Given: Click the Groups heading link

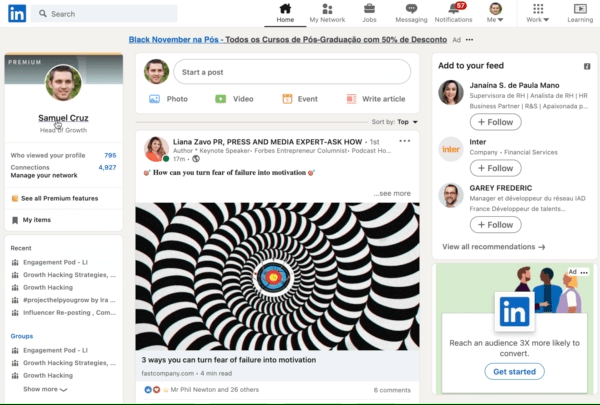Looking at the screenshot, I should pyautogui.click(x=22, y=336).
